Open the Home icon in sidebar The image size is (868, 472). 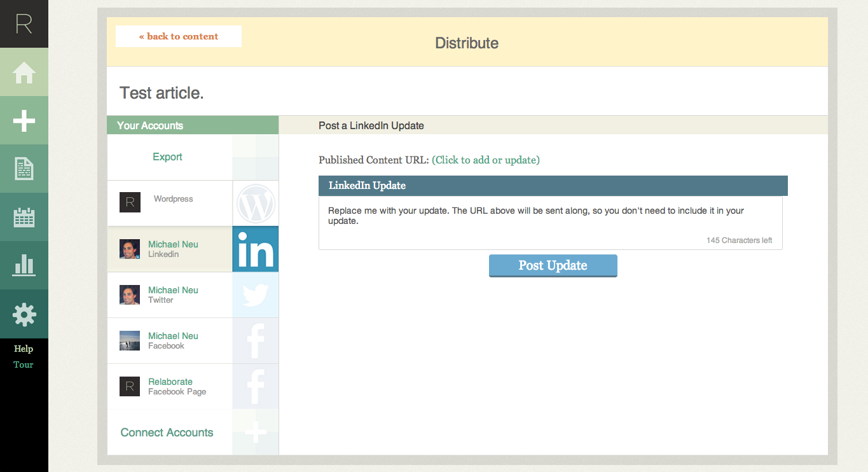(24, 73)
